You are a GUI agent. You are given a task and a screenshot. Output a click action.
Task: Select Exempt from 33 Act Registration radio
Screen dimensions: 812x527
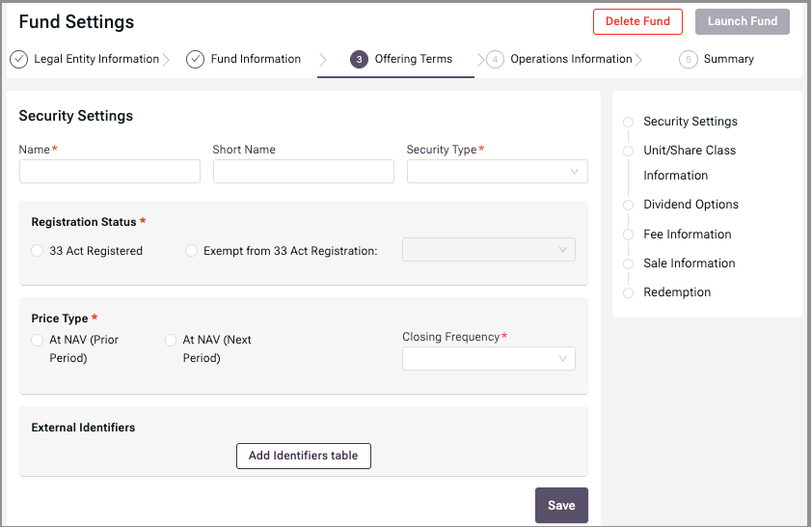click(x=191, y=251)
